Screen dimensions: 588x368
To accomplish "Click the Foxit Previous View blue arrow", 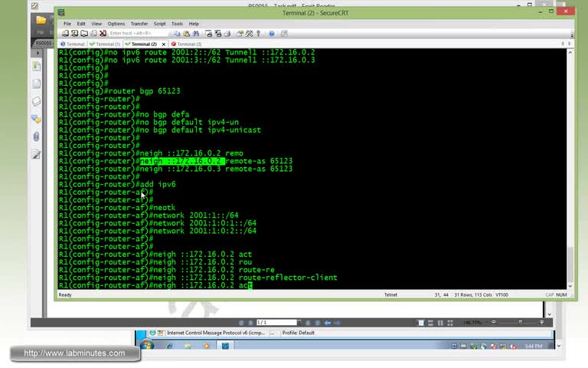I will click(x=328, y=323).
